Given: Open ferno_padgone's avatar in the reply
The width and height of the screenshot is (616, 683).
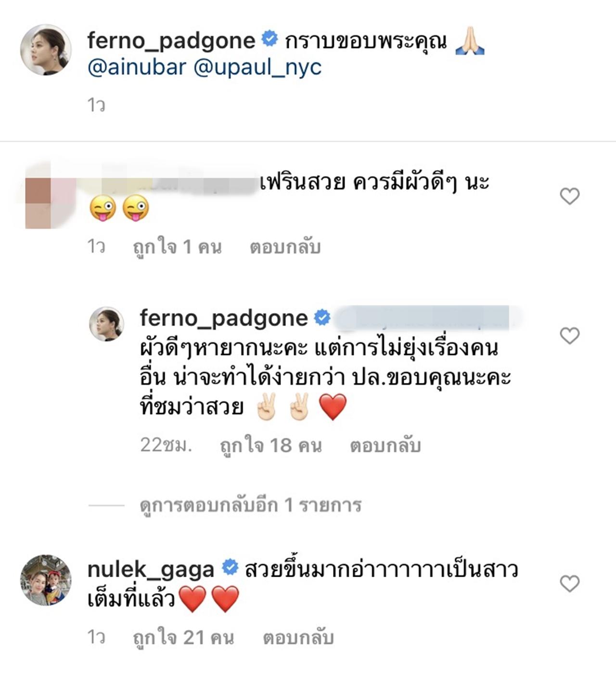Looking at the screenshot, I should [x=107, y=324].
